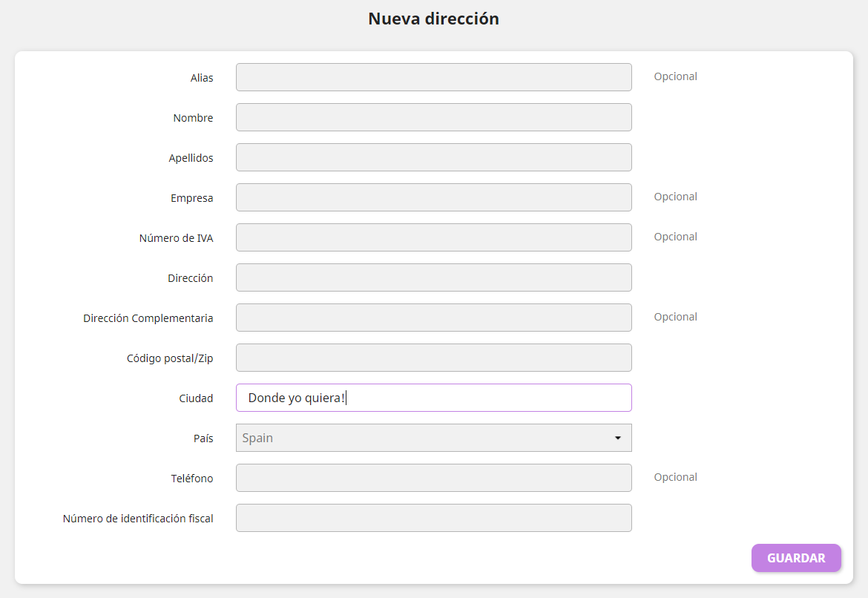Select the Dirección Complementaria field
The height and width of the screenshot is (598, 868).
click(x=433, y=318)
